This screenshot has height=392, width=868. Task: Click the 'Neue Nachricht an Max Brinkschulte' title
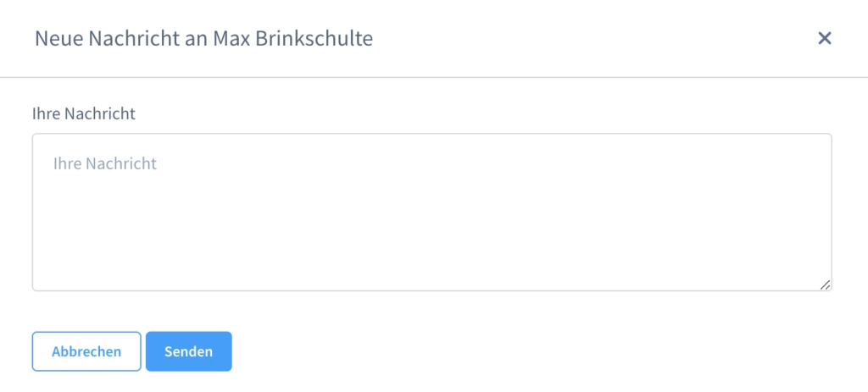203,38
